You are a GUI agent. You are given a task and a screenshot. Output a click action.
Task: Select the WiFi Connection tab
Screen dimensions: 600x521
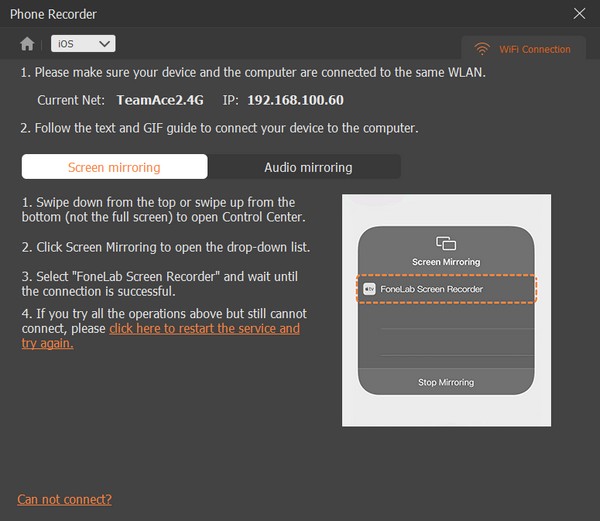pyautogui.click(x=523, y=49)
